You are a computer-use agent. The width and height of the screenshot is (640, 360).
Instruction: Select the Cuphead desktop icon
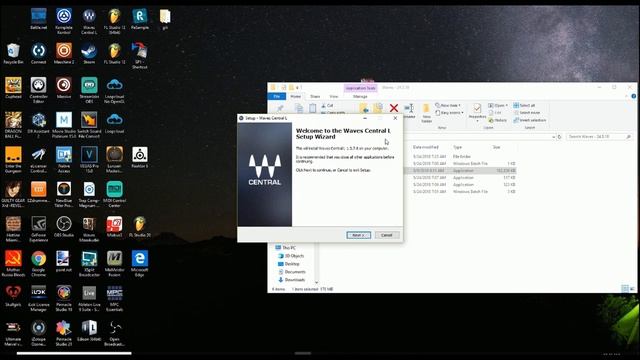[13, 88]
